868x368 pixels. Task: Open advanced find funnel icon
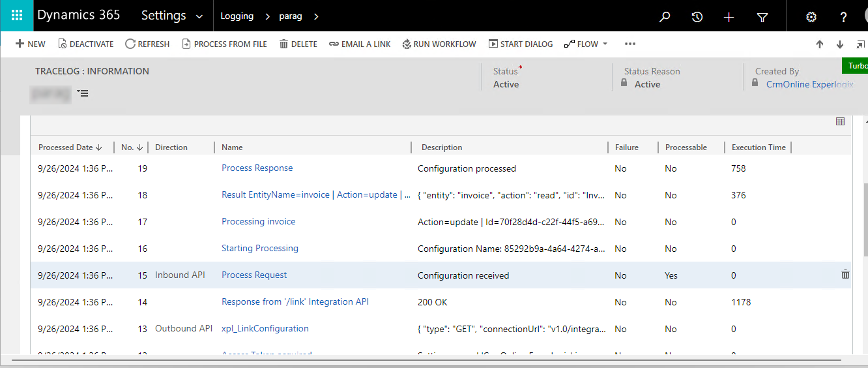tap(762, 17)
